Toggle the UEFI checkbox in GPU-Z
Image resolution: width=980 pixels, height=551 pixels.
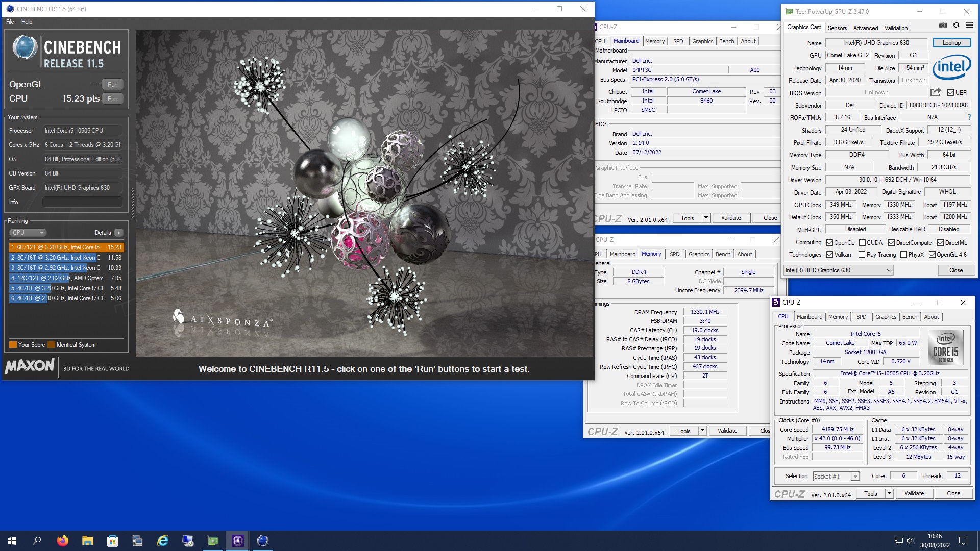(950, 93)
